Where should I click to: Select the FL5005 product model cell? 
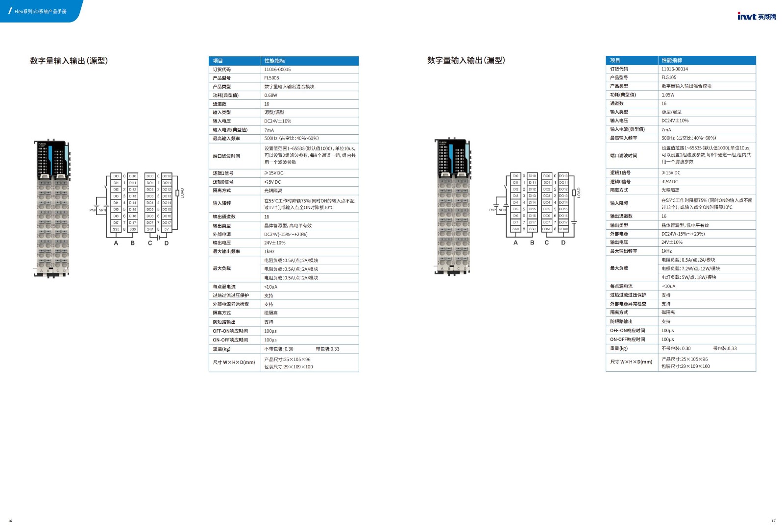tap(271, 78)
